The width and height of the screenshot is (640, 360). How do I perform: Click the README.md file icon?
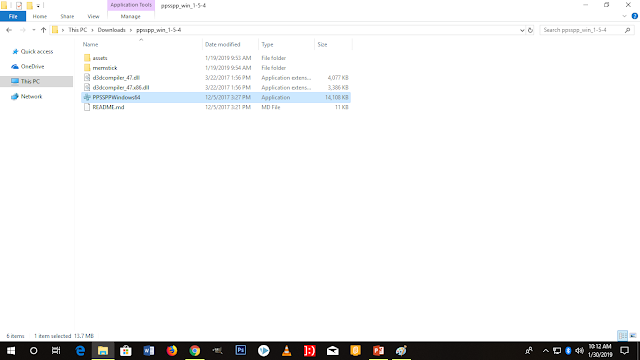87,107
